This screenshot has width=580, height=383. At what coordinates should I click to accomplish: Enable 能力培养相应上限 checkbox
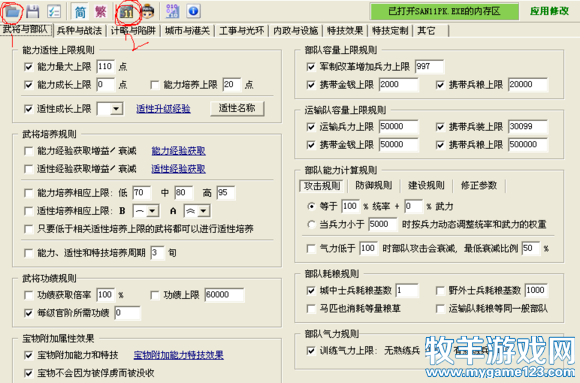coord(28,193)
